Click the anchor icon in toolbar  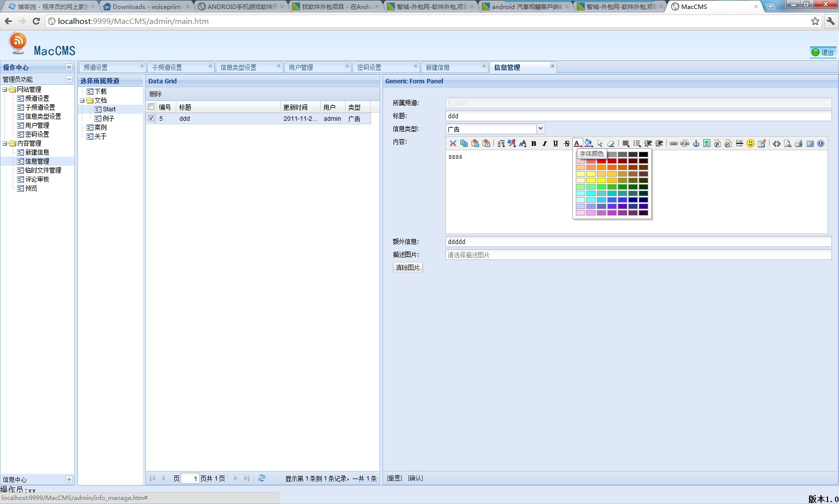(696, 143)
